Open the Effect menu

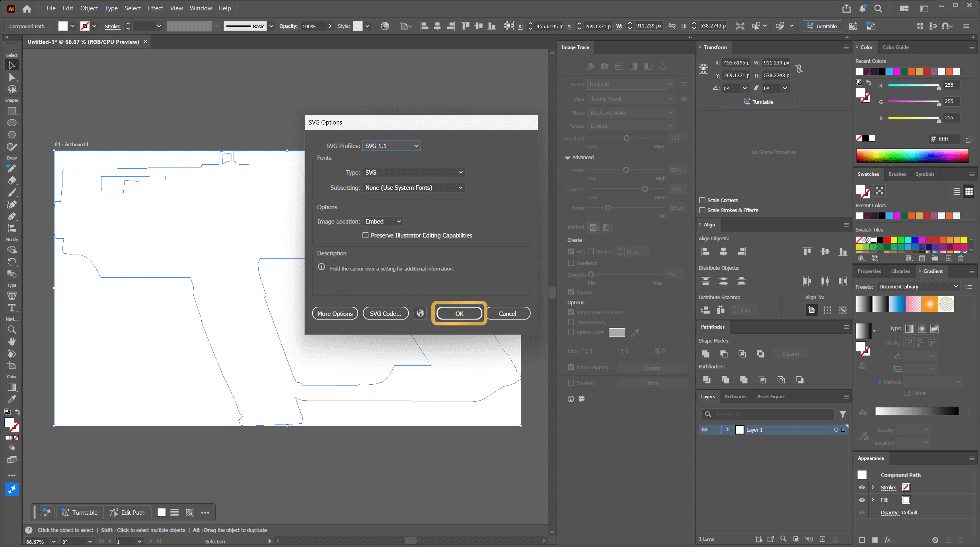point(156,8)
